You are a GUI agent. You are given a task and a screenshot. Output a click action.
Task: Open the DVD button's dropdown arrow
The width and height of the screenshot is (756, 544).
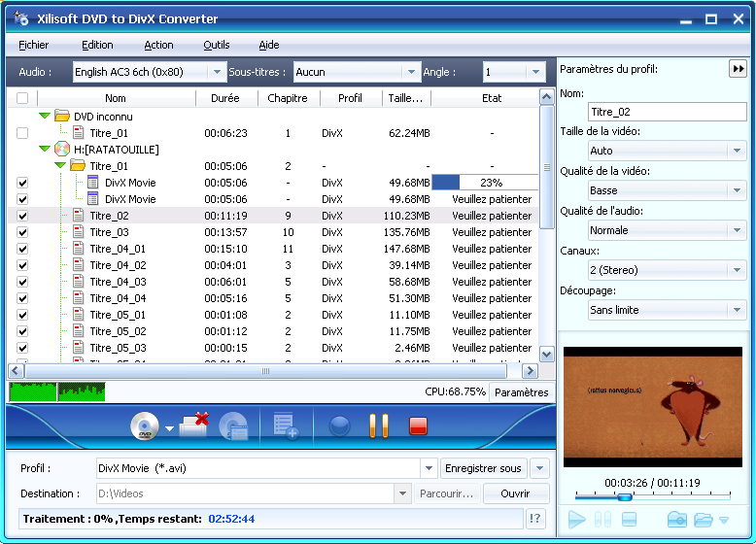tap(169, 428)
